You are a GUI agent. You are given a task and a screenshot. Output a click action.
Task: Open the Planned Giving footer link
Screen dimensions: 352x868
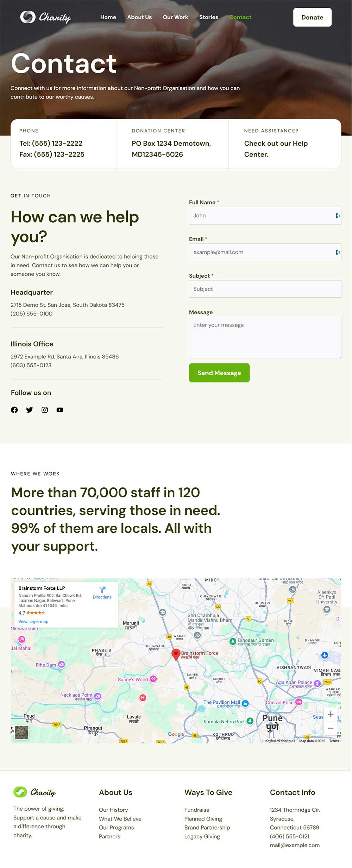(x=203, y=819)
